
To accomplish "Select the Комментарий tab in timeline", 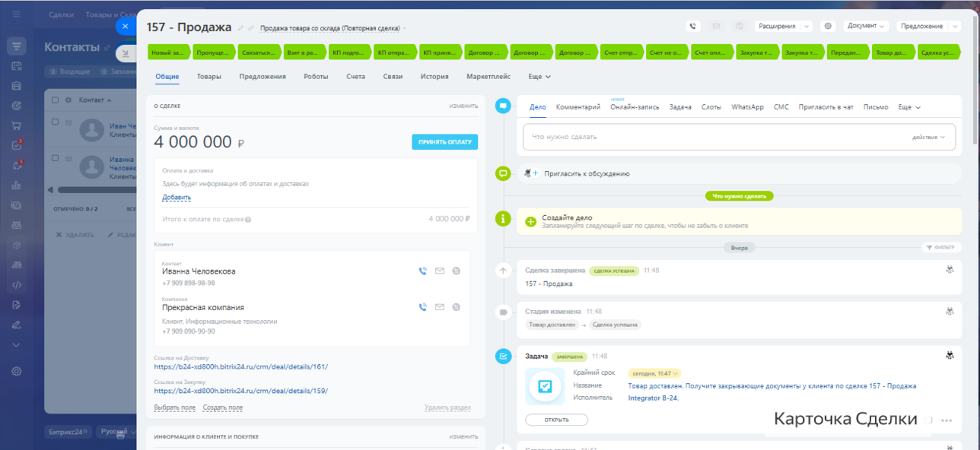I will [577, 107].
